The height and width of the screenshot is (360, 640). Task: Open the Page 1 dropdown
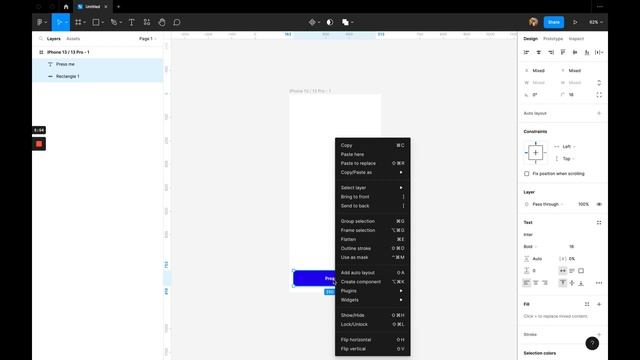point(147,39)
